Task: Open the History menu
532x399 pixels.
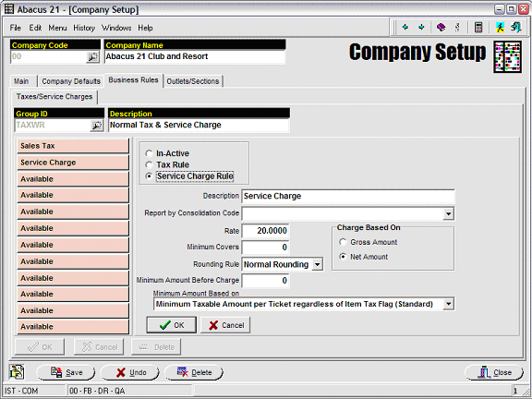Action: [x=84, y=28]
